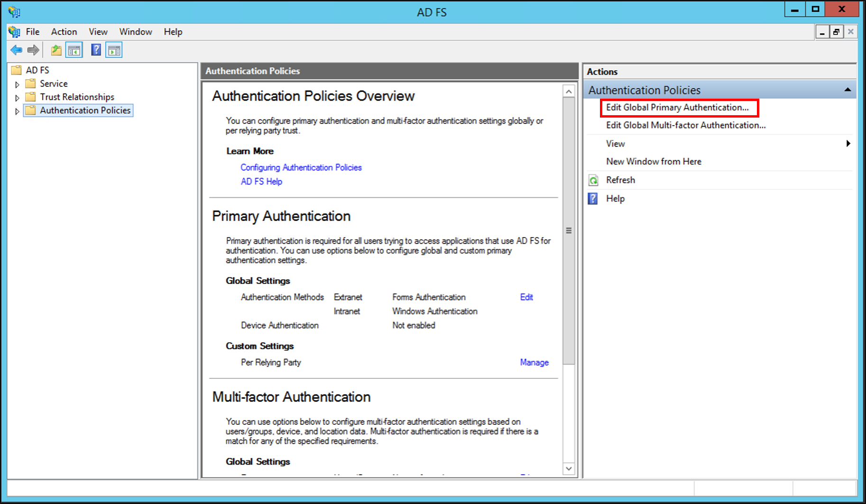Screen dimensions: 866x504
Task: Click the Back navigation arrow in the toolbar
Action: (x=16, y=50)
